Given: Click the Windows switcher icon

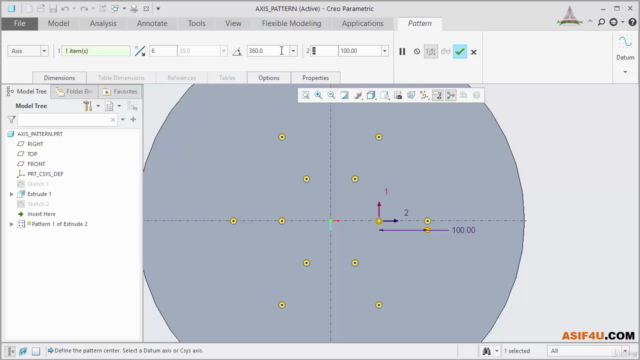Looking at the screenshot, I should click(116, 9).
